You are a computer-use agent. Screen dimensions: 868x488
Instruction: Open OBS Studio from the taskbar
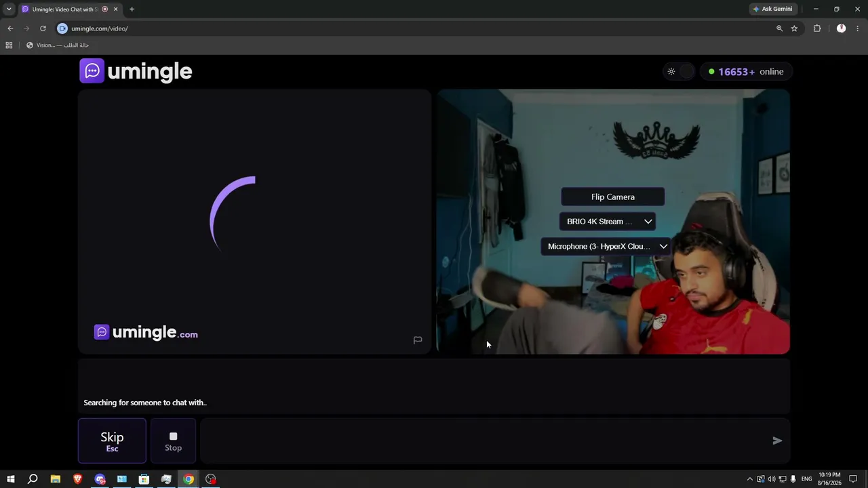click(x=211, y=479)
